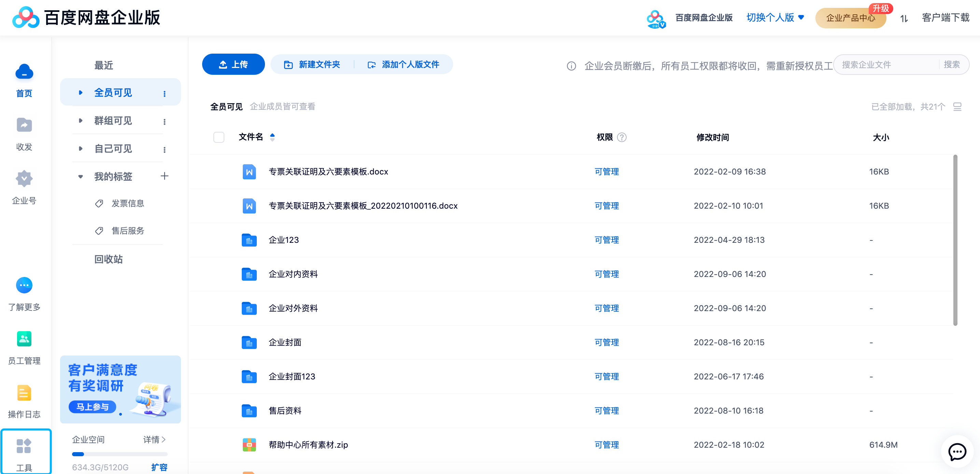Screen dimensions: 980x474
Task: Select 最近 in the sidebar
Action: (x=103, y=66)
